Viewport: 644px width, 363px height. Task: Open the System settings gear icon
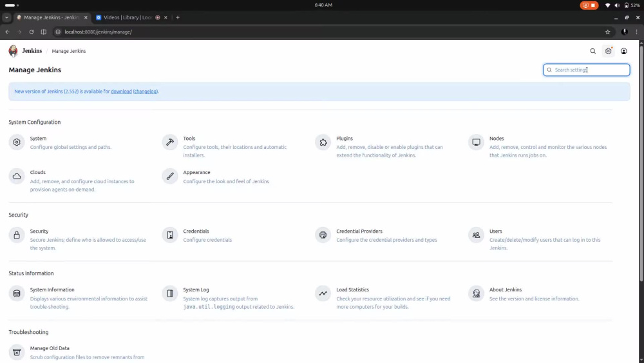point(17,142)
